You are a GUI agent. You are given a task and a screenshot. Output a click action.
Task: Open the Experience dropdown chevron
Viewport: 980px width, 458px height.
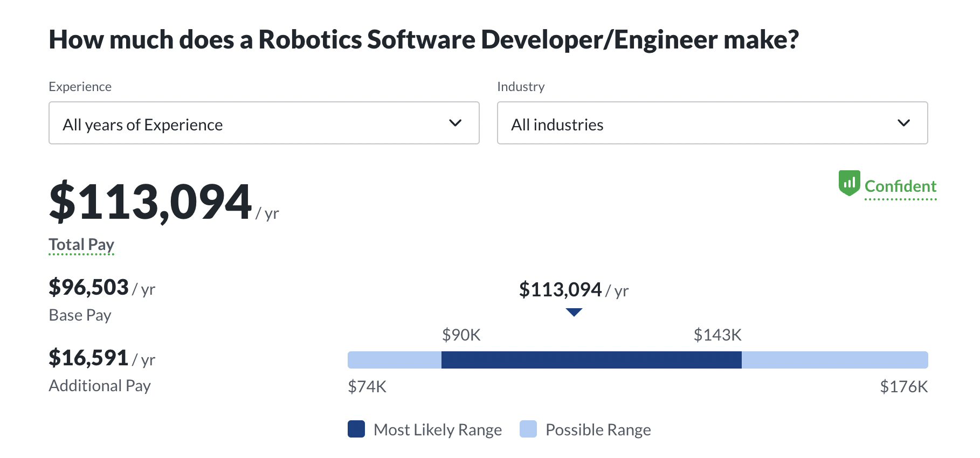pos(456,123)
